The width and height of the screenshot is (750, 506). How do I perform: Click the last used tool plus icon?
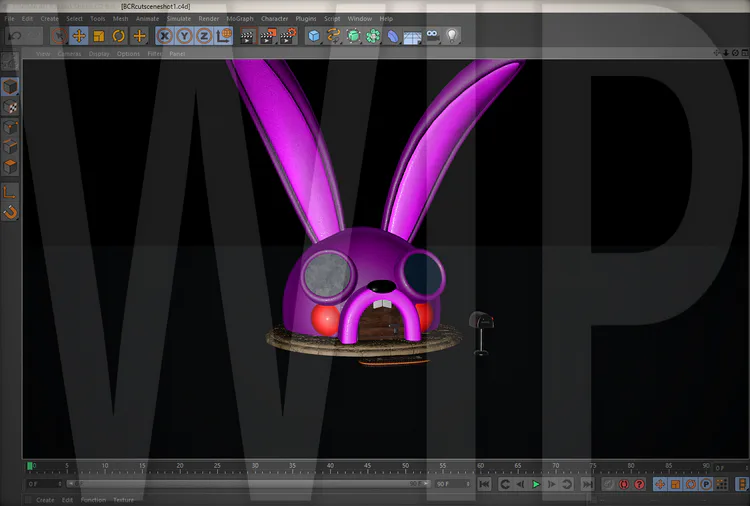click(139, 36)
